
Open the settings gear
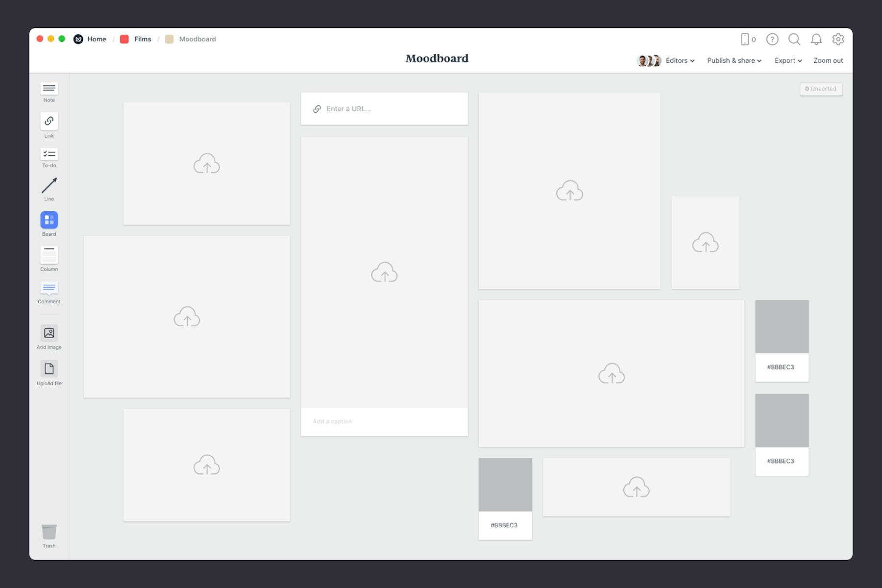click(x=838, y=39)
